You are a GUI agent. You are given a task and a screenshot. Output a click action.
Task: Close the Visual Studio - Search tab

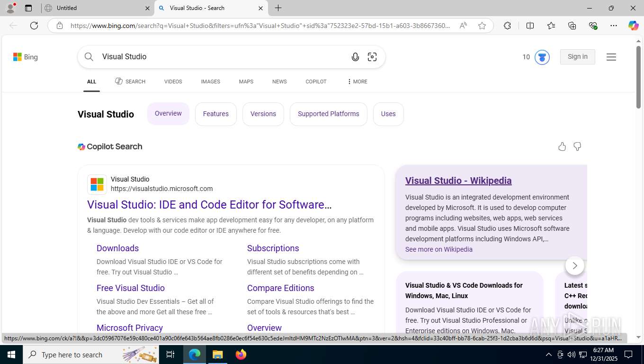(260, 8)
